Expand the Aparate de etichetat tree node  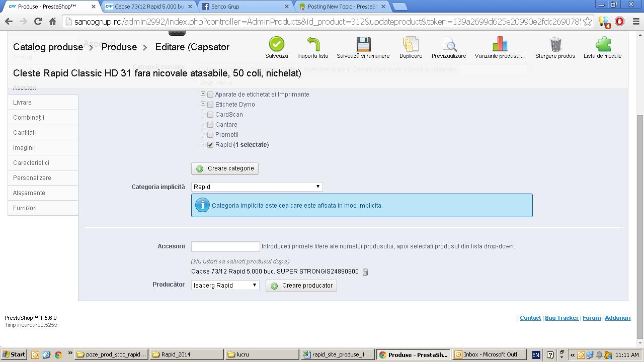[x=203, y=94]
